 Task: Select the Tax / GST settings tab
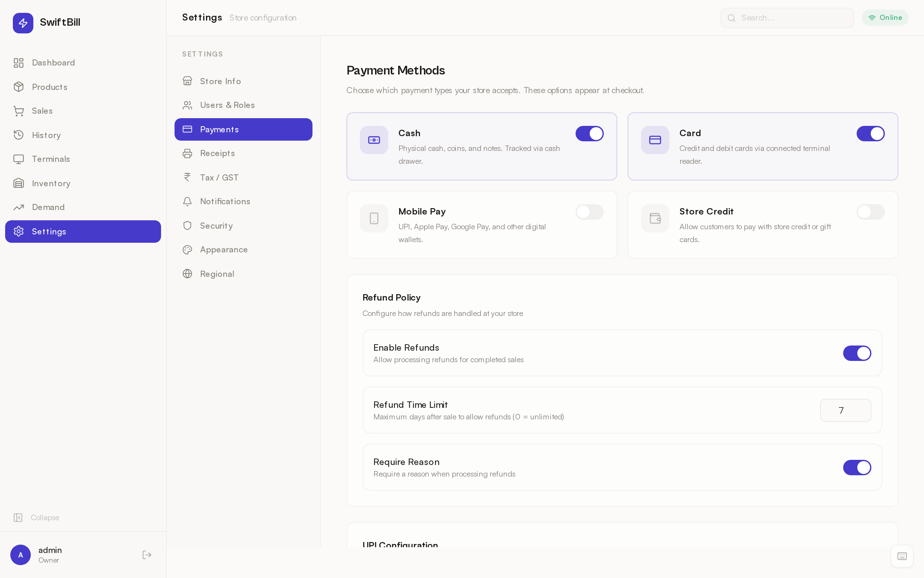point(243,177)
